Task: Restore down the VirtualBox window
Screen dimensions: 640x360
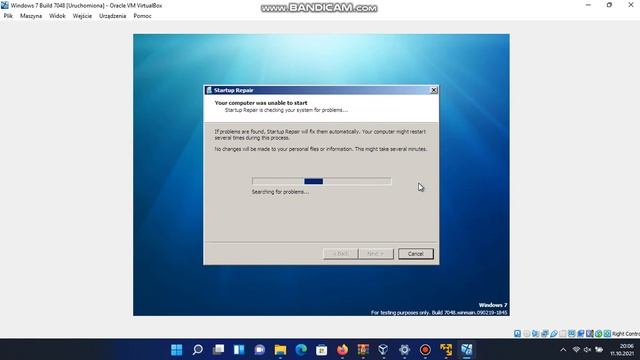Action: click(x=609, y=5)
